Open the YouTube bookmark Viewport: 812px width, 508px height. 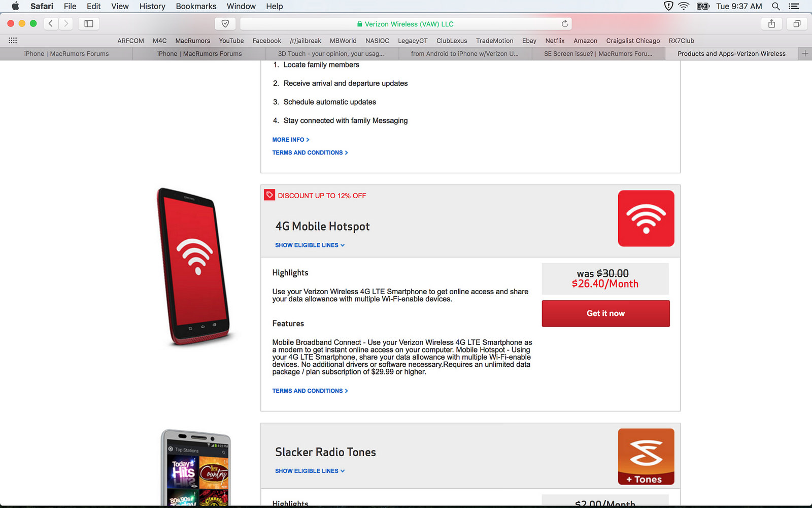coord(231,41)
